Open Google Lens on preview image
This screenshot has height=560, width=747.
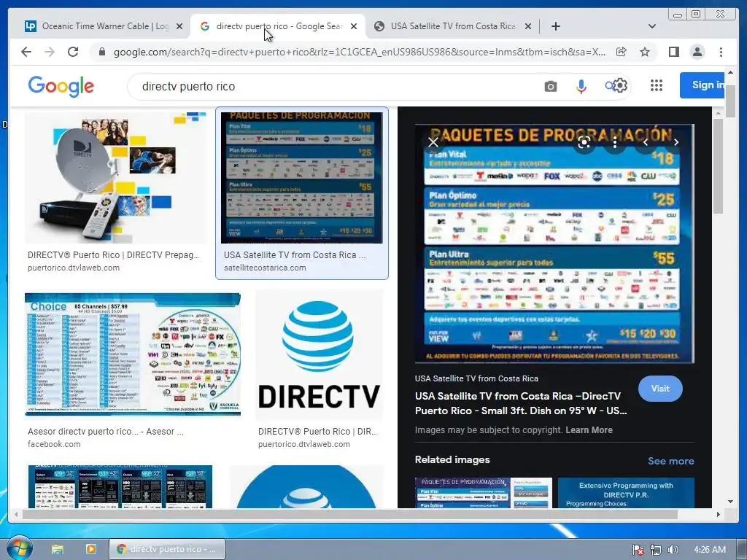584,142
